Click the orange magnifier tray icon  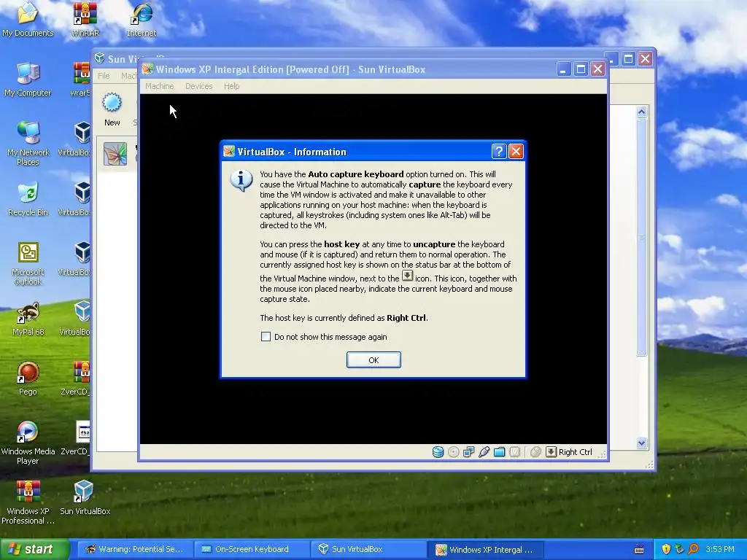click(x=693, y=549)
